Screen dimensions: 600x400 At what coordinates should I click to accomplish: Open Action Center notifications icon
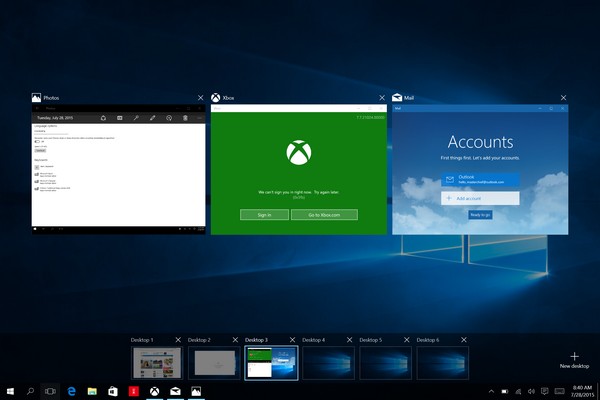545,391
